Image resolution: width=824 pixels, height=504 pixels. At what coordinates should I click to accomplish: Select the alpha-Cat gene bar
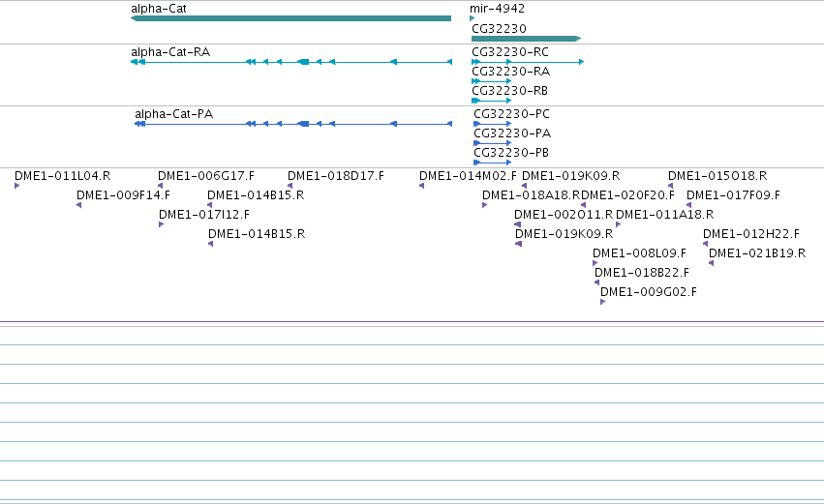[290, 18]
